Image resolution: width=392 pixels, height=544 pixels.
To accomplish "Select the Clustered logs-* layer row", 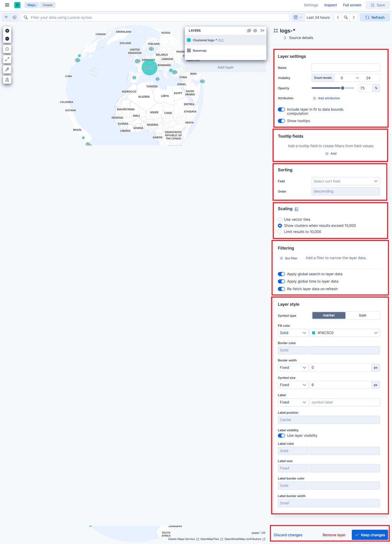I will click(225, 40).
